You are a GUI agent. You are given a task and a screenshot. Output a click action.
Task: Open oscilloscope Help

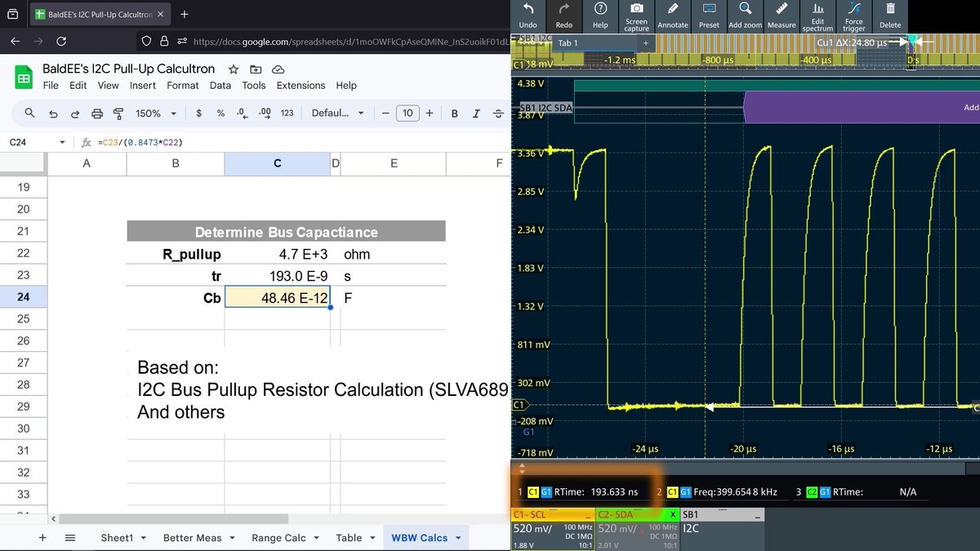[x=600, y=15]
